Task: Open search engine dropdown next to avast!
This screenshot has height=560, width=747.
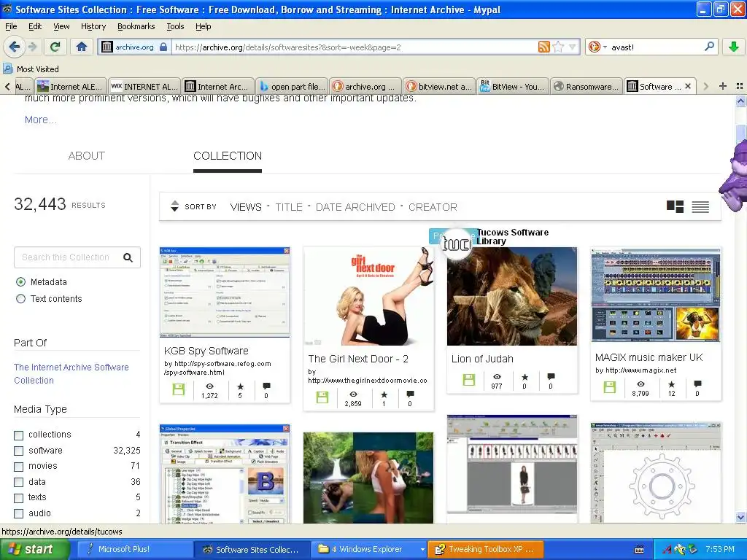Action: 605,47
